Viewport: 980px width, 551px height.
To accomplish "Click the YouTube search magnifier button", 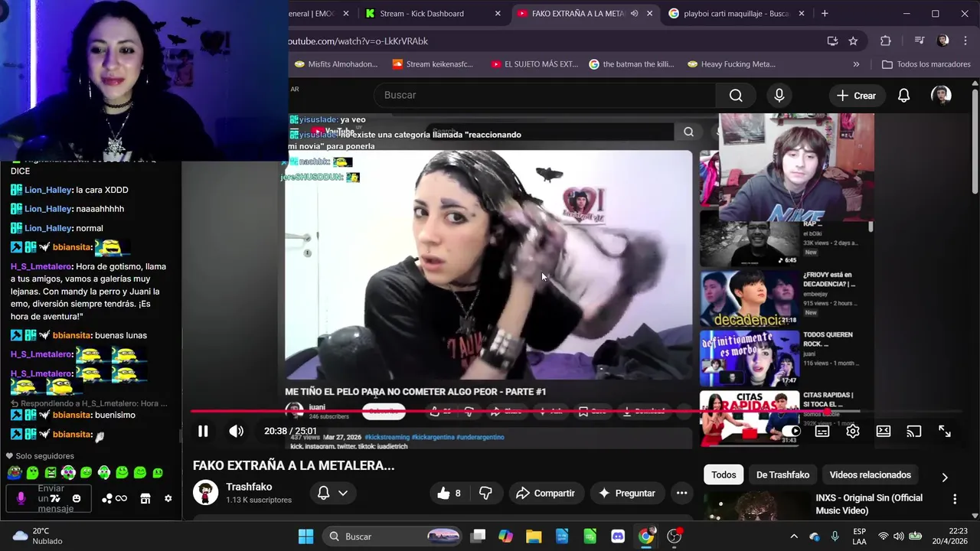I will pyautogui.click(x=736, y=95).
